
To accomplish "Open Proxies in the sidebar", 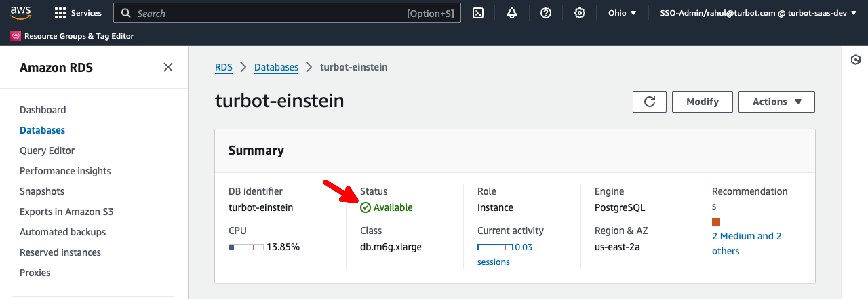I will [35, 273].
